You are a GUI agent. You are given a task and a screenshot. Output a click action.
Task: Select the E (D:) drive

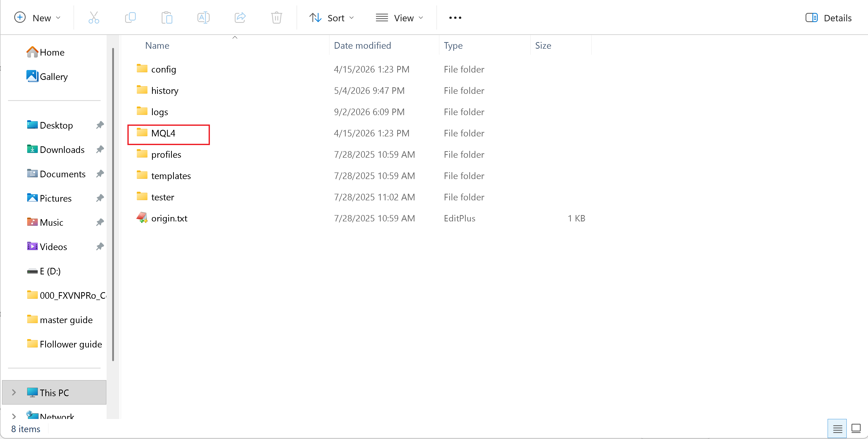tap(44, 271)
